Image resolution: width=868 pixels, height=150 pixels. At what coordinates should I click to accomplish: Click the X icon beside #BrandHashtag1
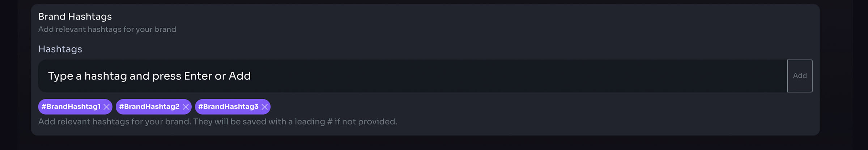[x=106, y=107]
